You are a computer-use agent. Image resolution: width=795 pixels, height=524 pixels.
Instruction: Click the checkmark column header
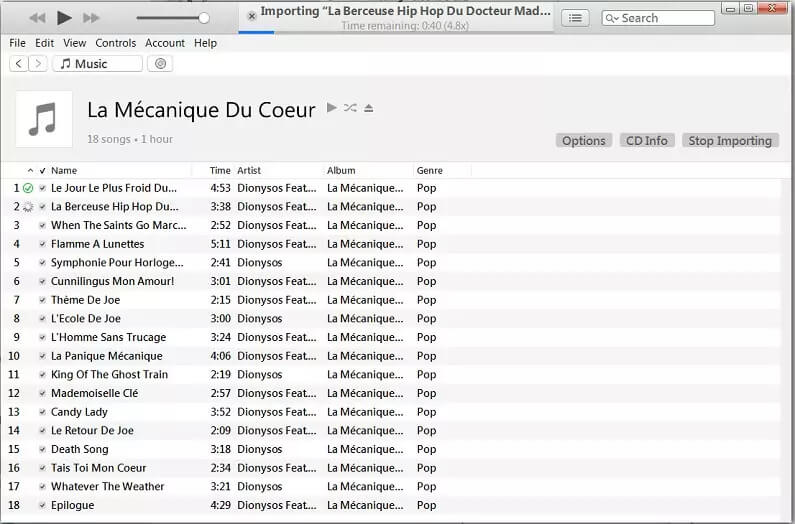43,171
